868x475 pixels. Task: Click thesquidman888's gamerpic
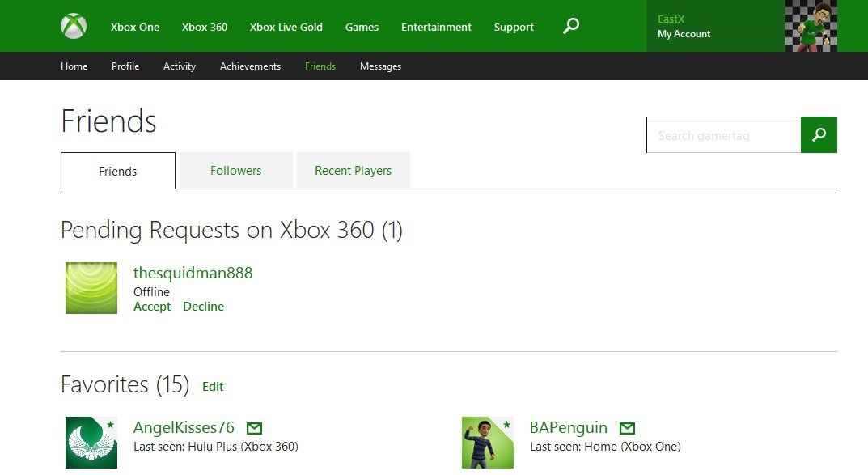click(x=91, y=287)
